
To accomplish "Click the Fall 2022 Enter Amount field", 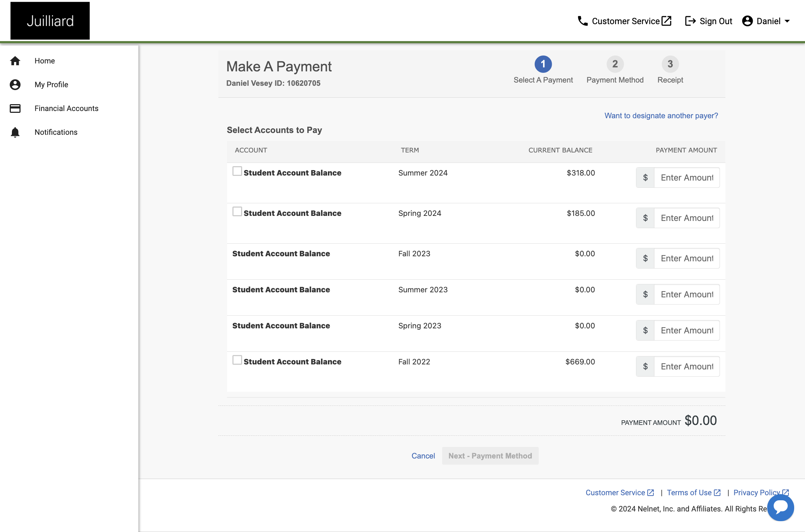I will 687,367.
